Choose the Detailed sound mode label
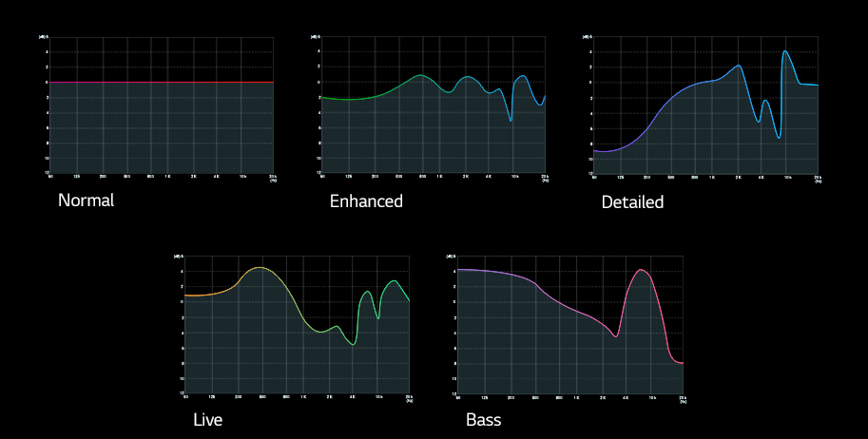This screenshot has height=439, width=868. tap(632, 202)
